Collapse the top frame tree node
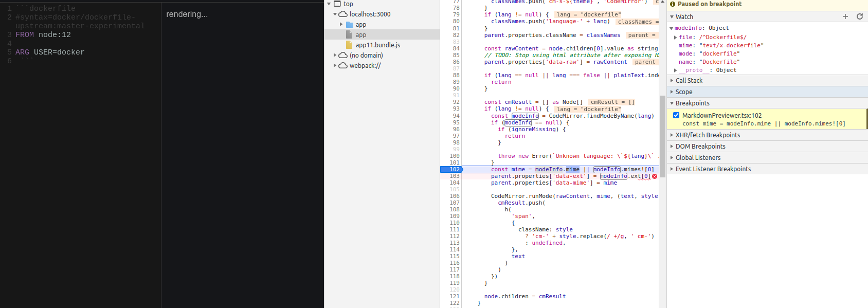Image resolution: width=868 pixels, height=308 pixels. click(329, 4)
